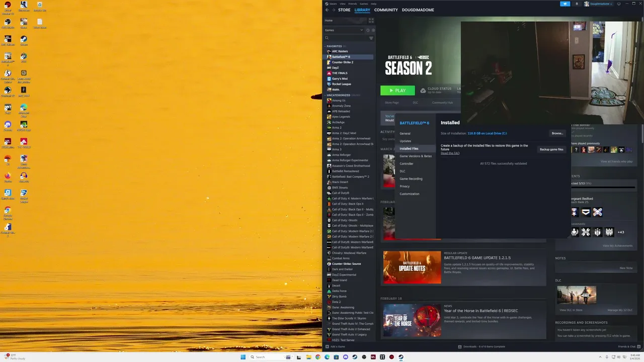
Task: Toggle the library grid view icon beside Home
Action: coord(371,21)
